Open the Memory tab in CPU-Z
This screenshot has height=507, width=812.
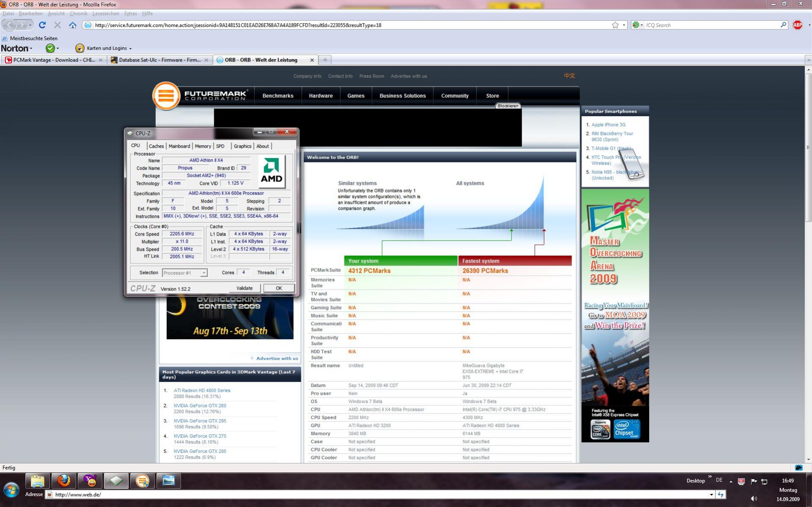tap(203, 146)
